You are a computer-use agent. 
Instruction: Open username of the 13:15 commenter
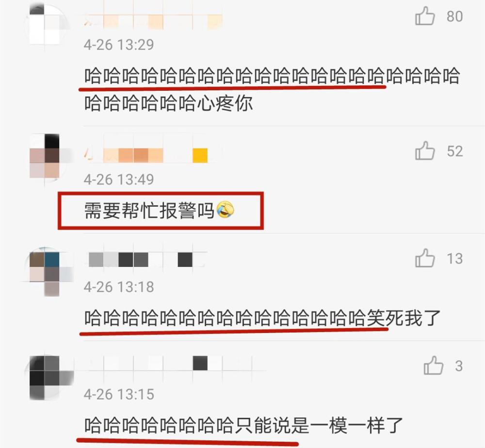pyautogui.click(x=173, y=363)
